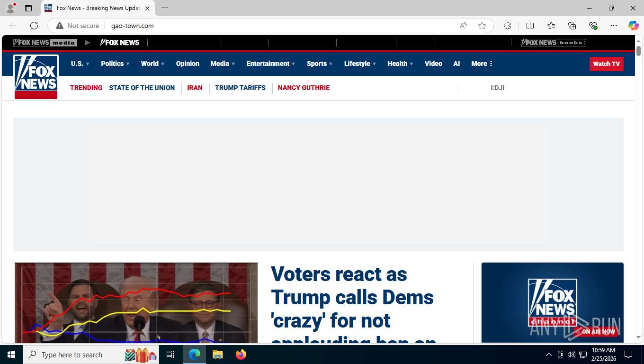Open the volume speaker tray icon
The height and width of the screenshot is (364, 644).
571,355
